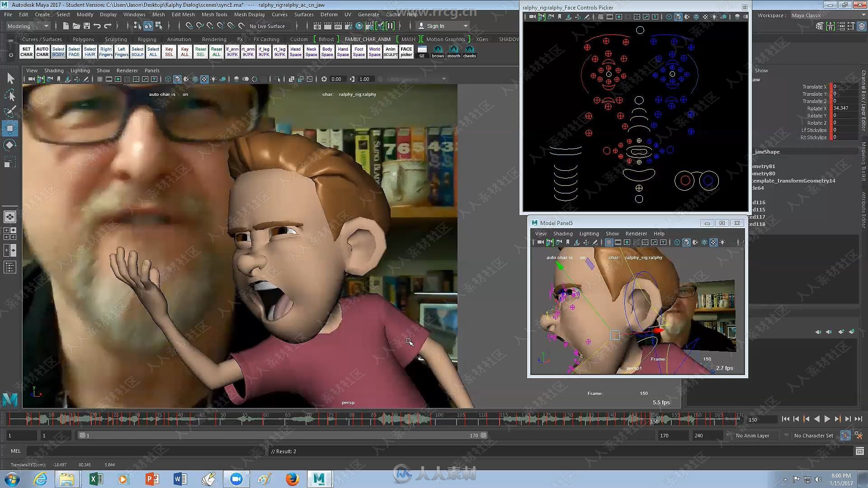Activate the Scale tool in toolbox
Viewport: 868px width, 488px height.
click(x=10, y=162)
